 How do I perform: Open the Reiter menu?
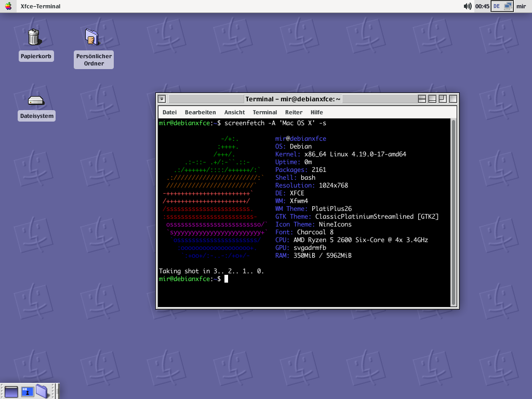click(x=294, y=112)
